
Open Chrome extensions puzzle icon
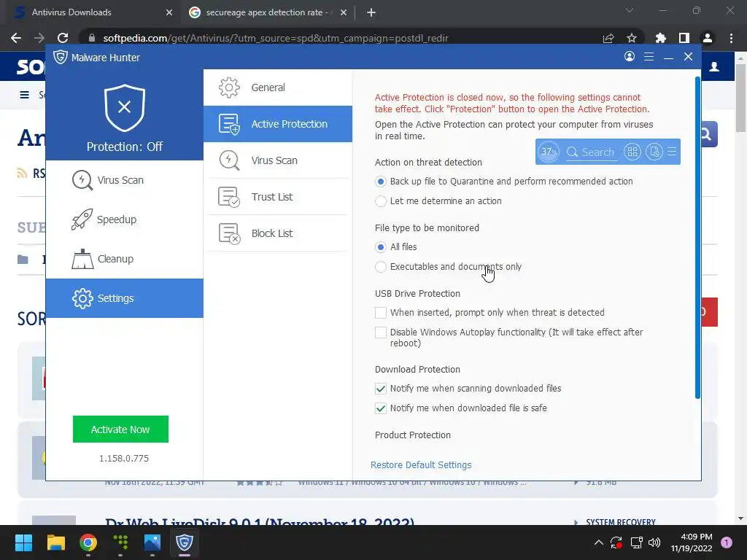pos(660,38)
